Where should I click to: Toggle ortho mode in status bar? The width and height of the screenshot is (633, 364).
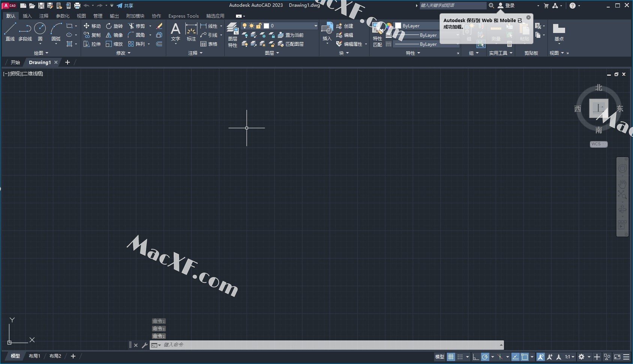click(x=475, y=357)
